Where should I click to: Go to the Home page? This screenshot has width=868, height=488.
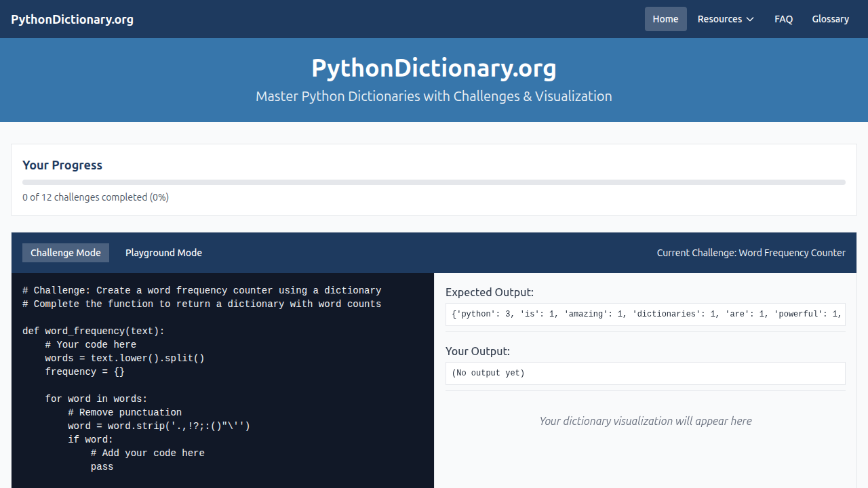pyautogui.click(x=665, y=19)
